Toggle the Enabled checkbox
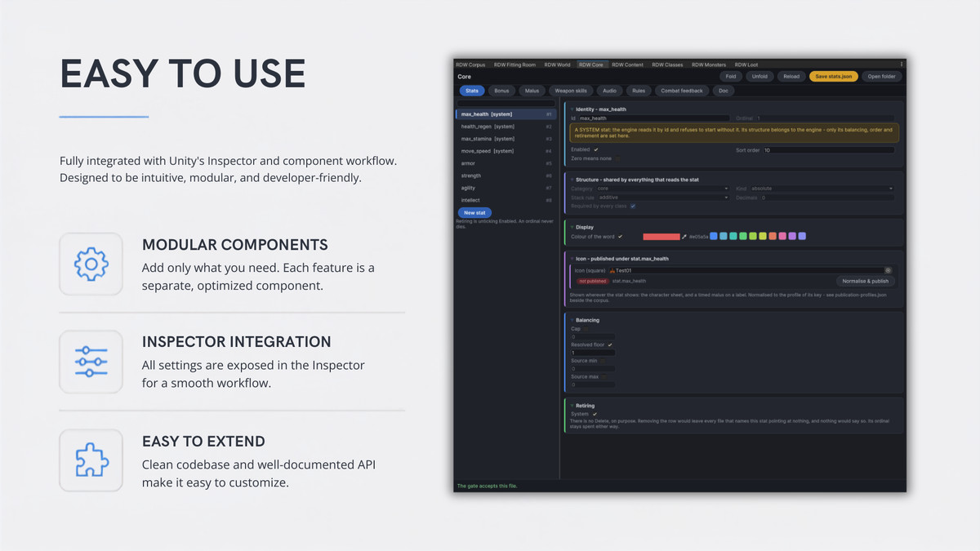The width and height of the screenshot is (980, 551). [x=596, y=150]
